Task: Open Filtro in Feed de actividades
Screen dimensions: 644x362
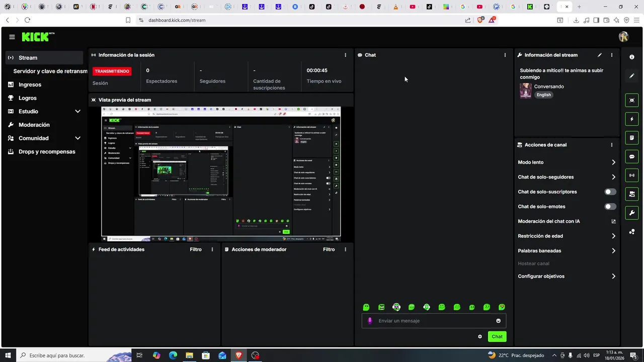Action: pyautogui.click(x=196, y=249)
